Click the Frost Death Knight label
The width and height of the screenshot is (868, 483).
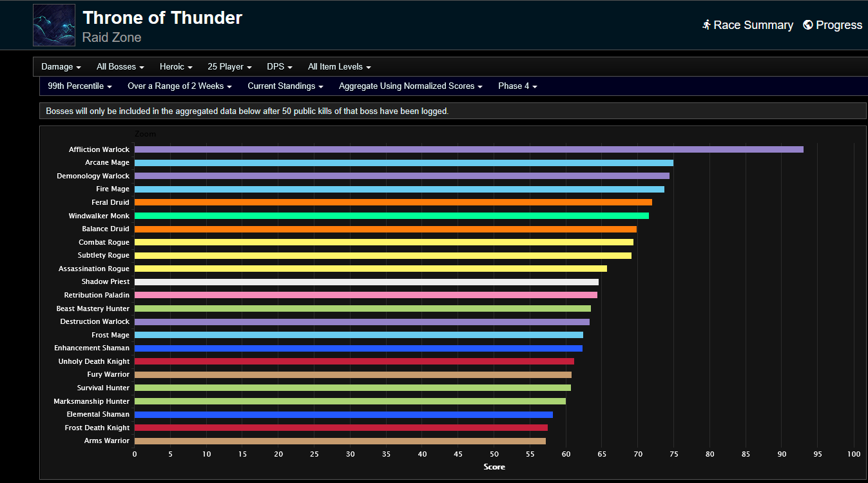tap(97, 428)
